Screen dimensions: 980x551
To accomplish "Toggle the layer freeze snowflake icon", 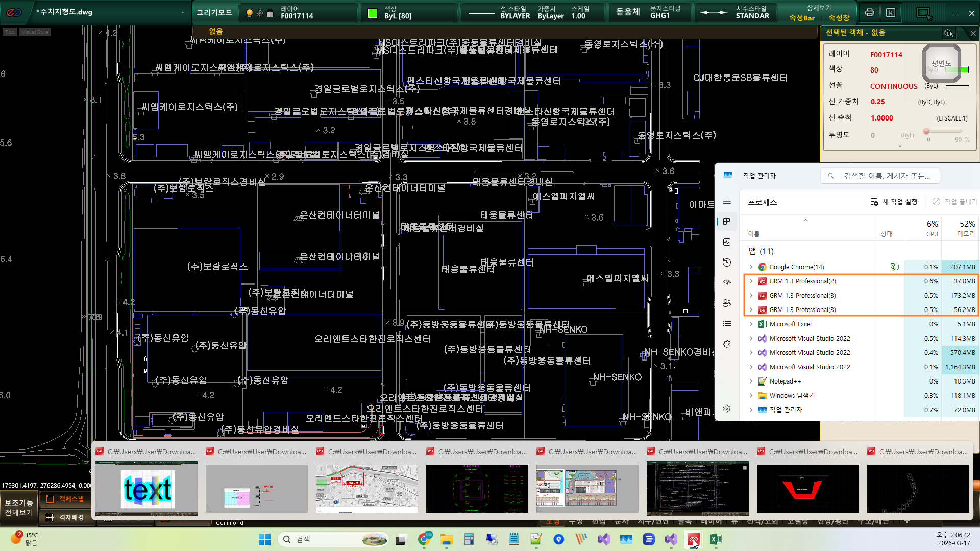I will click(x=260, y=13).
